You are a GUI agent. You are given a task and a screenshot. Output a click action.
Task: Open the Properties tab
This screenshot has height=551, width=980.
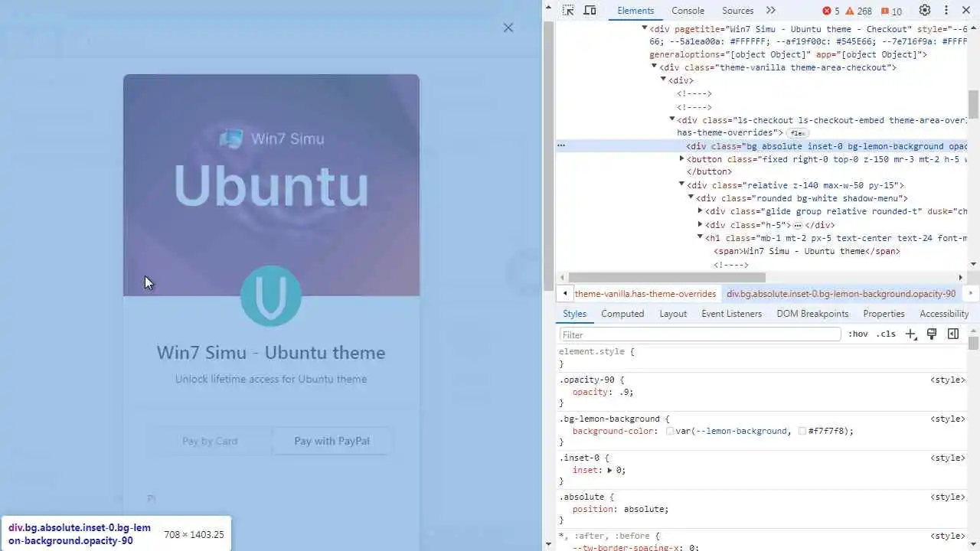[x=884, y=314]
